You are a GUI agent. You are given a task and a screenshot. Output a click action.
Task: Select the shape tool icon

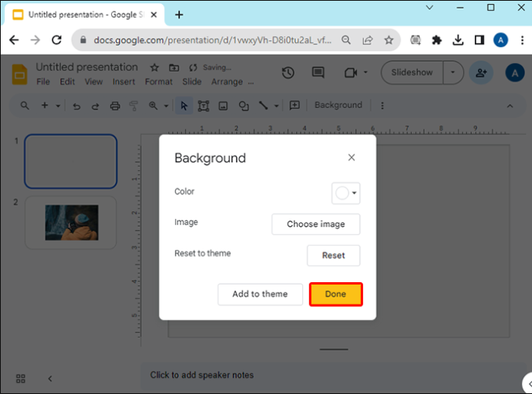[x=244, y=106]
